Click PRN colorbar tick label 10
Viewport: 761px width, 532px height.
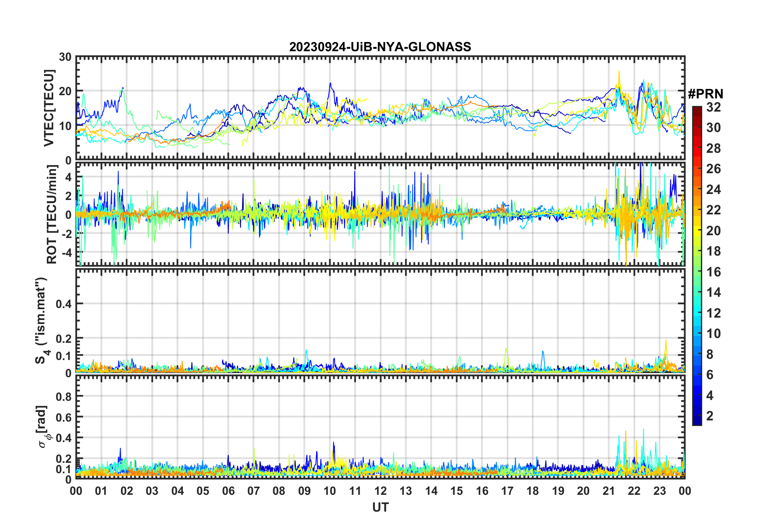click(x=713, y=334)
